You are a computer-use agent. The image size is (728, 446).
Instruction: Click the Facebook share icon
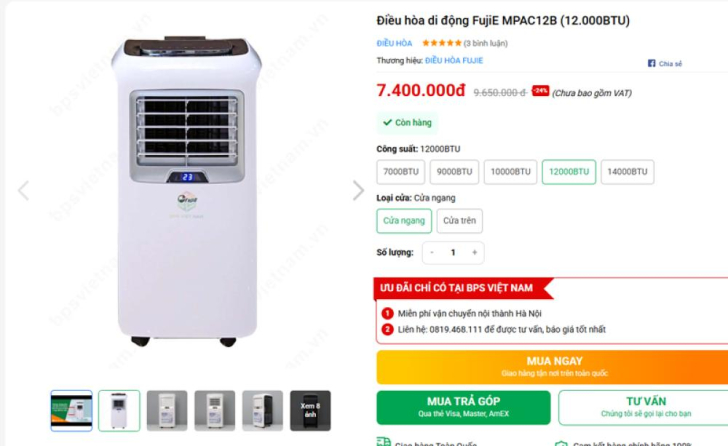click(651, 63)
